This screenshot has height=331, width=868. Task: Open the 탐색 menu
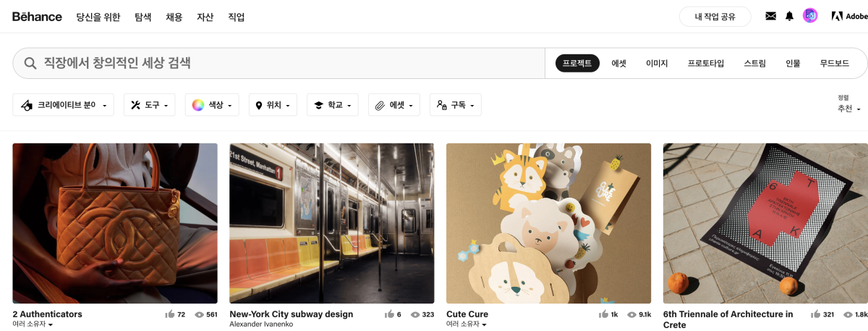[x=143, y=17]
